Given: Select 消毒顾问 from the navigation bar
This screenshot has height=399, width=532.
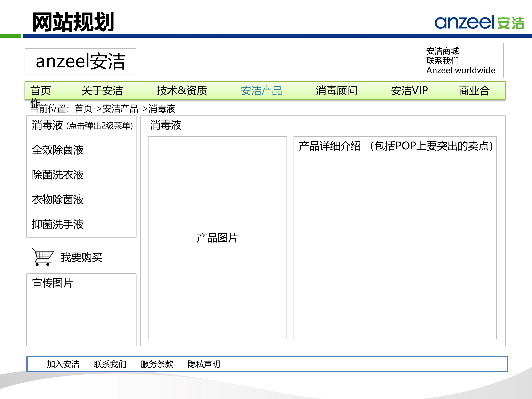Looking at the screenshot, I should 336,91.
